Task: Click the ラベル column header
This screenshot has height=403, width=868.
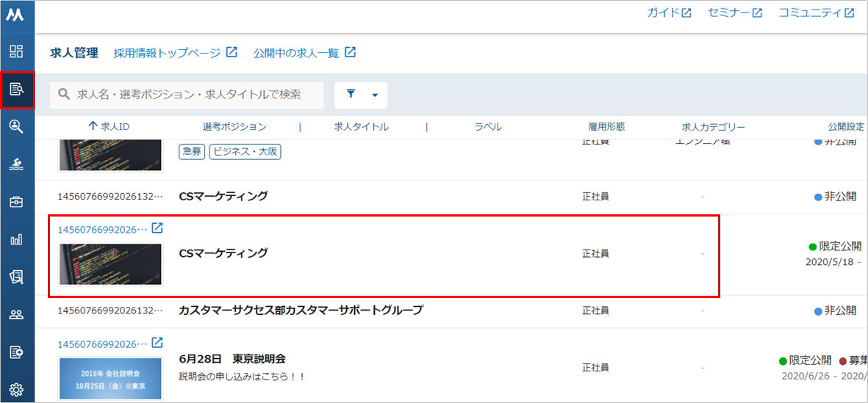Action: click(x=488, y=127)
